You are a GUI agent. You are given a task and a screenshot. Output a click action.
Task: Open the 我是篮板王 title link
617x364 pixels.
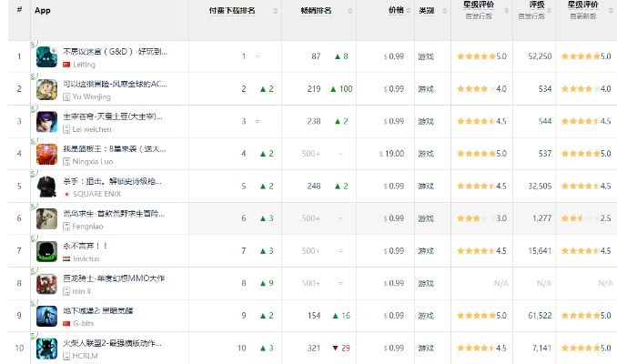[115, 148]
